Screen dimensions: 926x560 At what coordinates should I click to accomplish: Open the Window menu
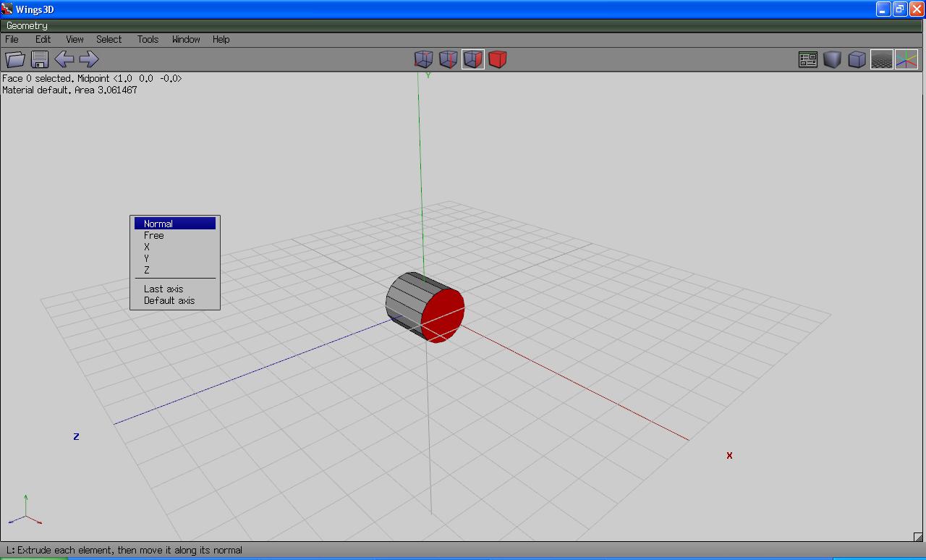[186, 40]
